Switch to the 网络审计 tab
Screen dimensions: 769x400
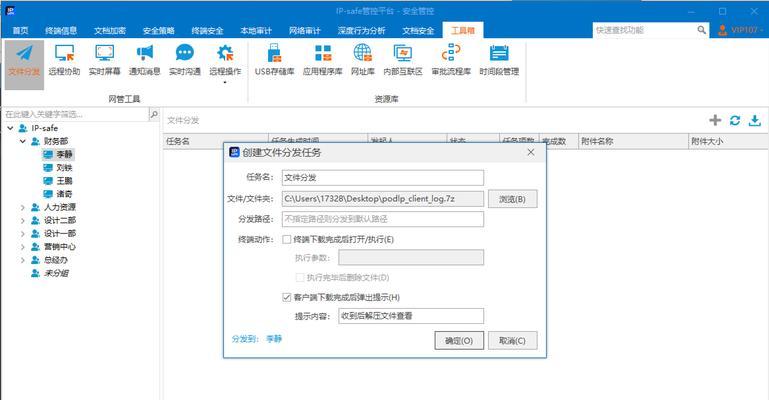pyautogui.click(x=305, y=30)
